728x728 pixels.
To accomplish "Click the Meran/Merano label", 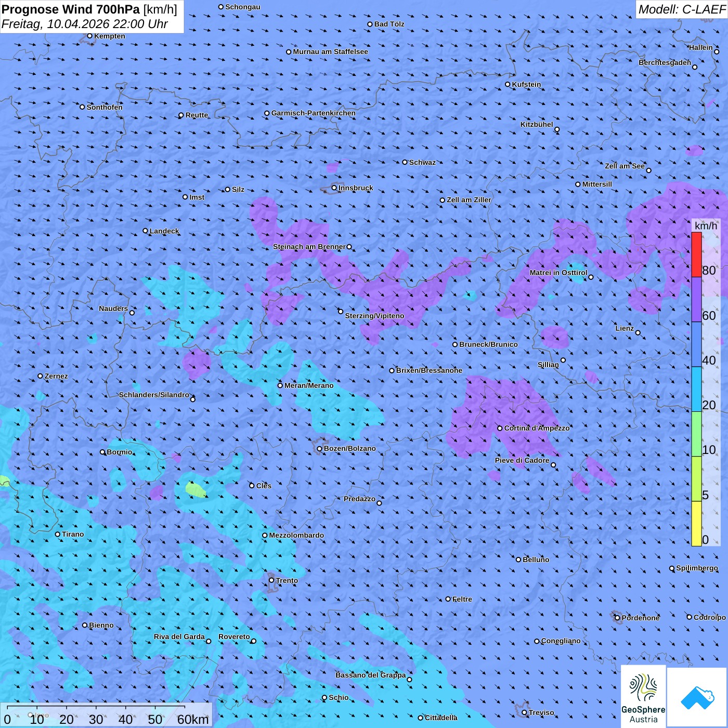I will (x=309, y=385).
